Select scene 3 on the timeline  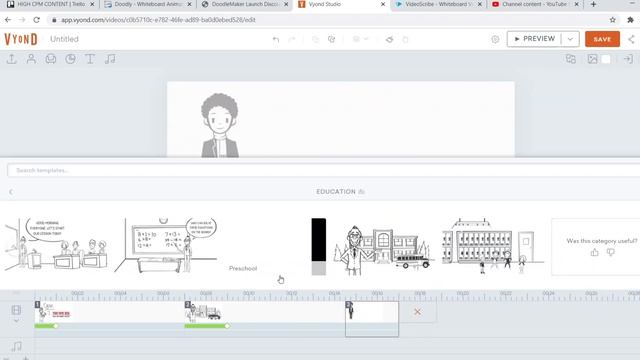coord(372,318)
